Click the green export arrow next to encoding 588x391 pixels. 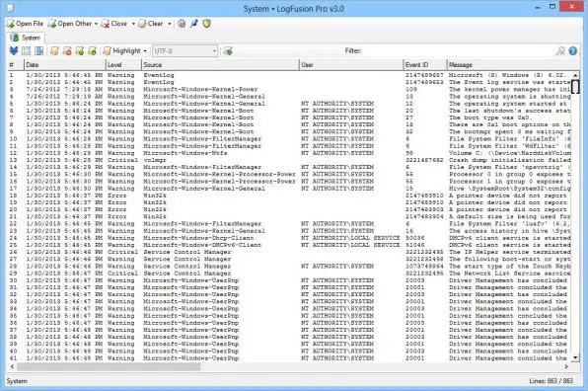coord(228,50)
